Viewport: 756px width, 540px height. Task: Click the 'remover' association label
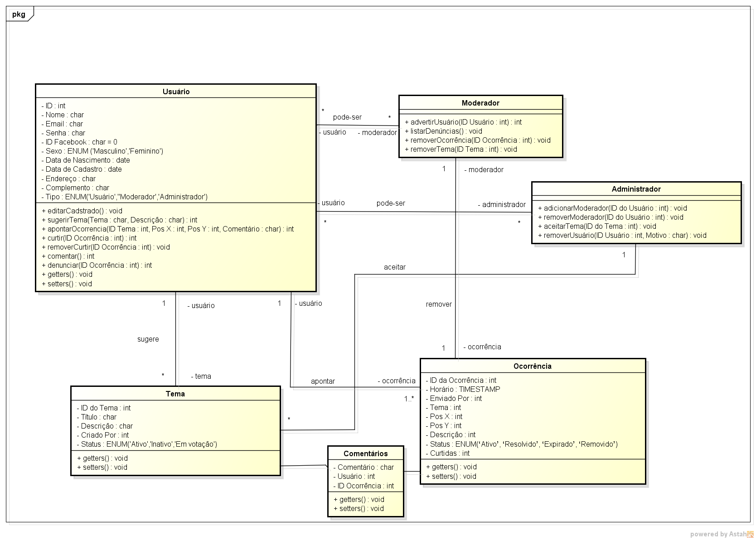439,304
